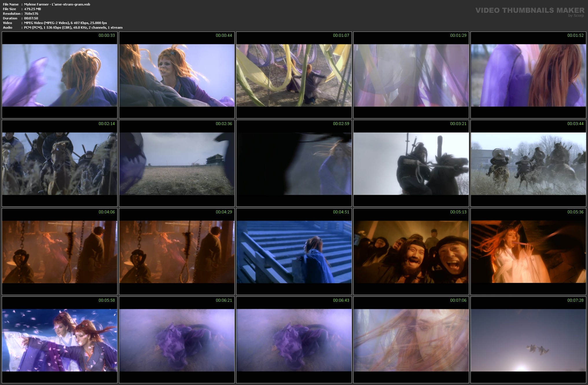The width and height of the screenshot is (588, 385).
Task: Select the frame captured at 00:01:29
Action: pyautogui.click(x=411, y=75)
